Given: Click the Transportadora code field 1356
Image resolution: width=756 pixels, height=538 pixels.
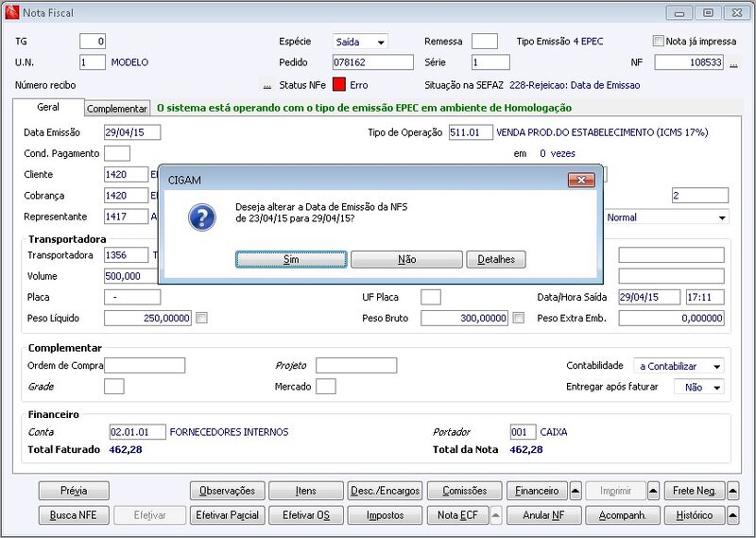Looking at the screenshot, I should pos(126,255).
